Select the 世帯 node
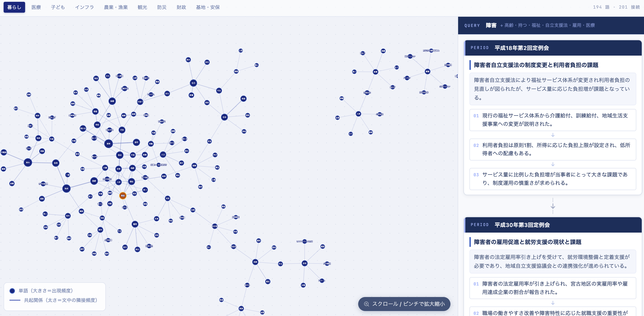Viewport: 644px width, 316px height. (x=118, y=169)
